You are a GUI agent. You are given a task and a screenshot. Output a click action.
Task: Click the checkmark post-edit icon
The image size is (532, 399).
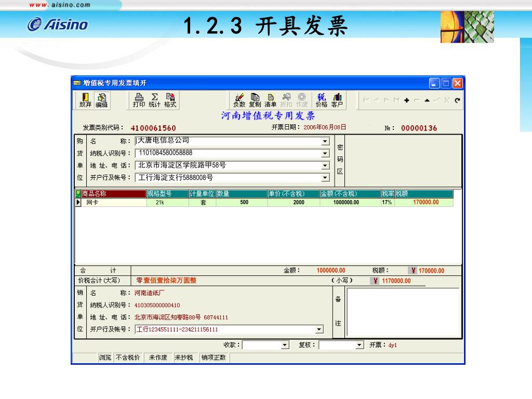437,100
